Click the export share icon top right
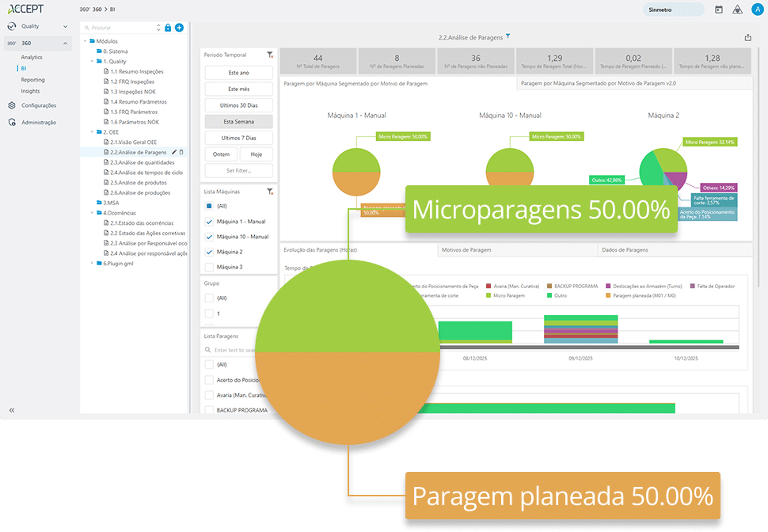The height and width of the screenshot is (532, 768). click(748, 37)
